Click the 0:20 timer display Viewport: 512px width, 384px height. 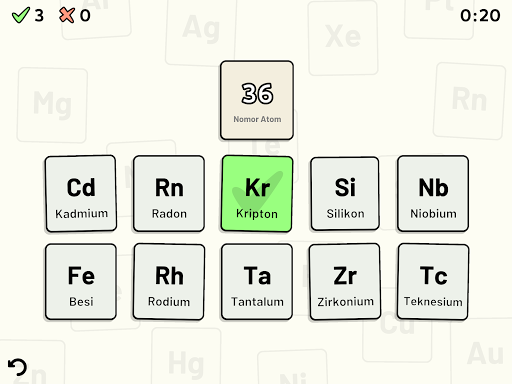tap(480, 15)
